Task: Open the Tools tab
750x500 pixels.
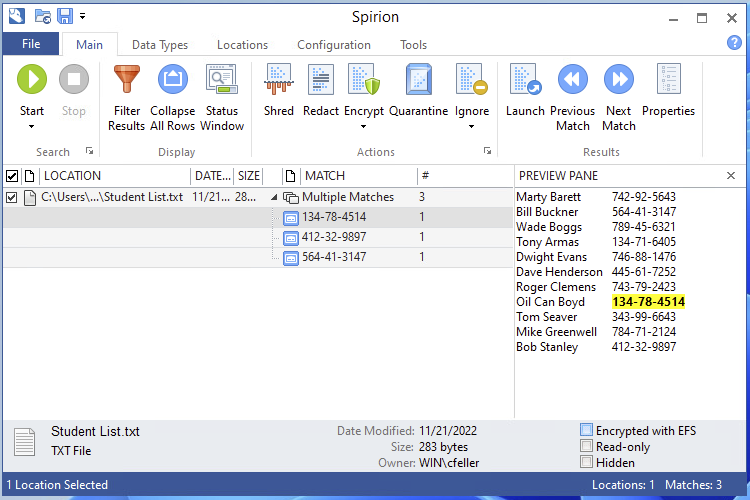Action: tap(413, 44)
